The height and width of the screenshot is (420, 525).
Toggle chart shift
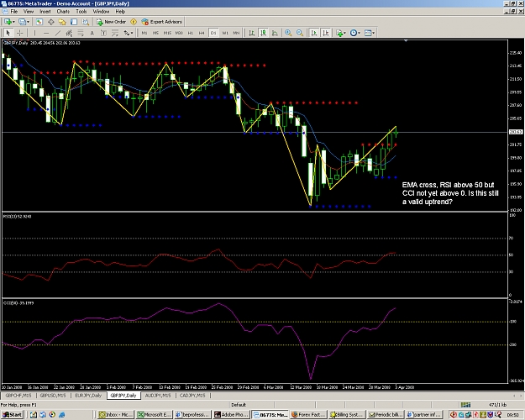pyautogui.click(x=326, y=33)
